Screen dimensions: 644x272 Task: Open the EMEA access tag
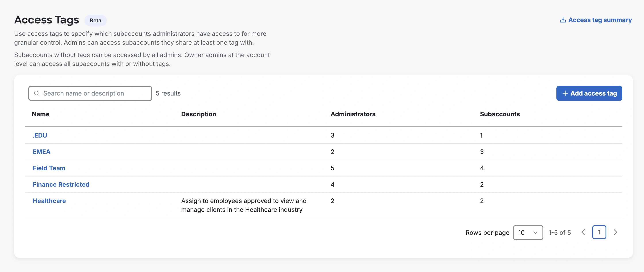(x=42, y=151)
